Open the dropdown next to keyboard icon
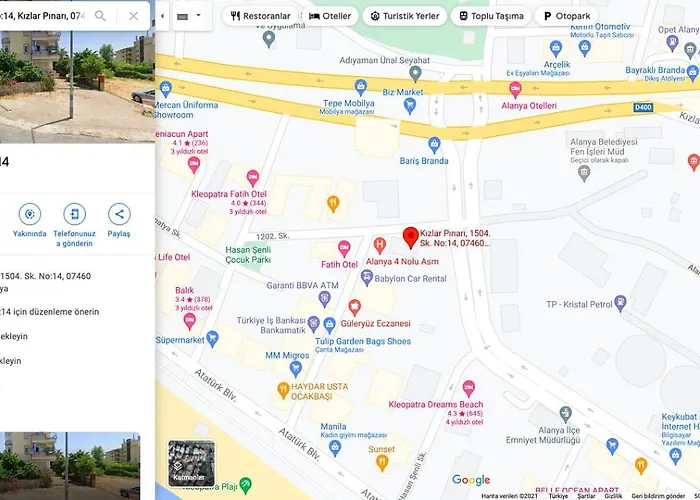This screenshot has width=700, height=500. click(199, 16)
